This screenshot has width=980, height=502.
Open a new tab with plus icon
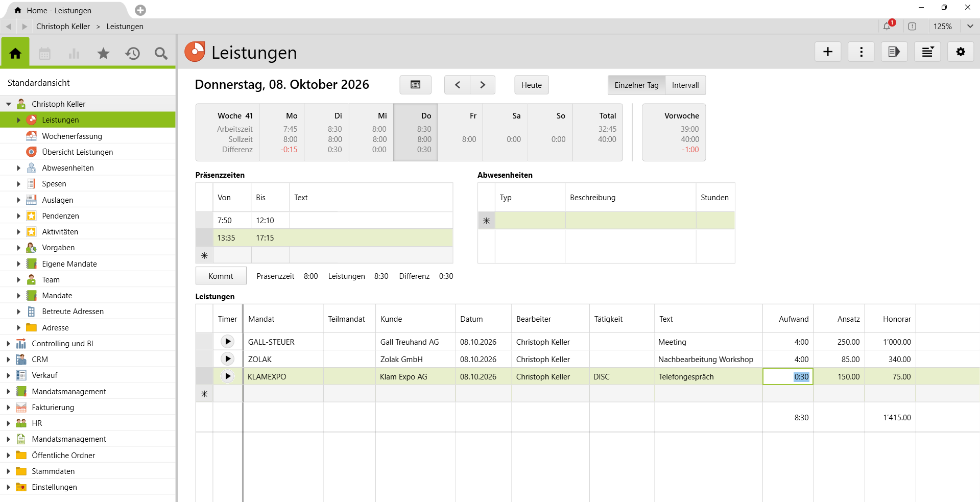[140, 10]
